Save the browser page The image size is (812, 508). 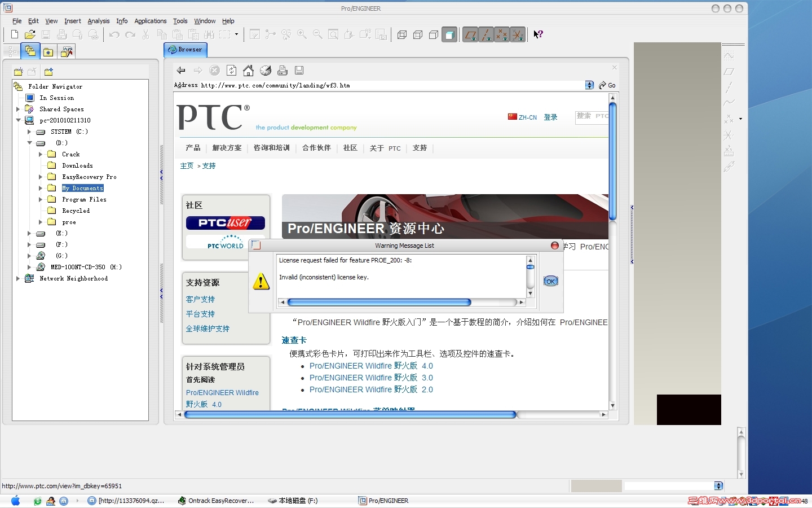[299, 71]
